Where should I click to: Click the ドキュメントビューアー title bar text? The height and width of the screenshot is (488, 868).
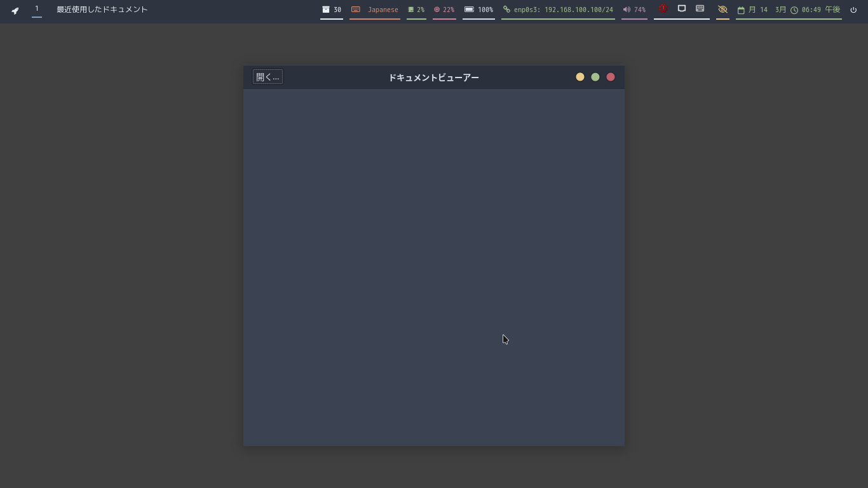(x=433, y=78)
